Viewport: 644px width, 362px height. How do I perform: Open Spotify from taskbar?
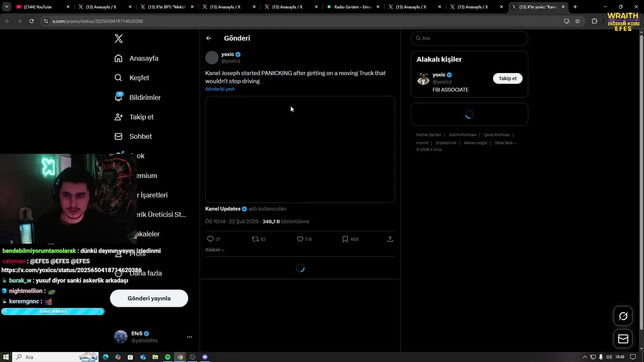(168, 357)
